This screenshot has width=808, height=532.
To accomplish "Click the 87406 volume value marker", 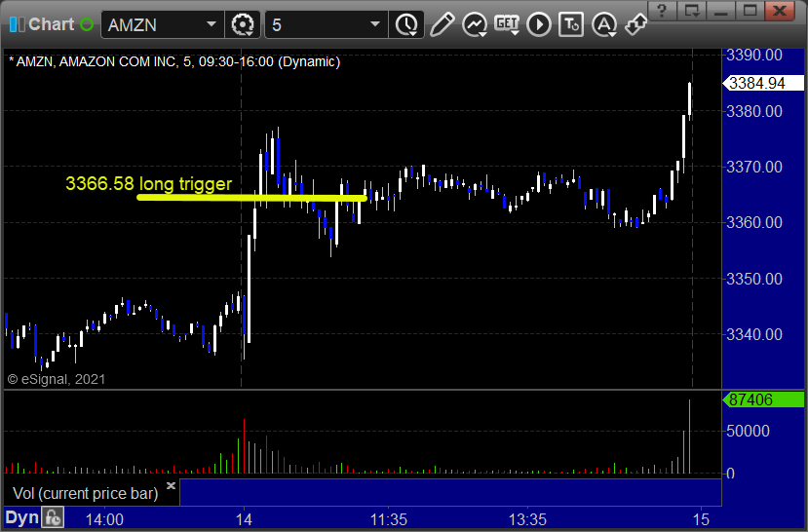I will click(763, 399).
